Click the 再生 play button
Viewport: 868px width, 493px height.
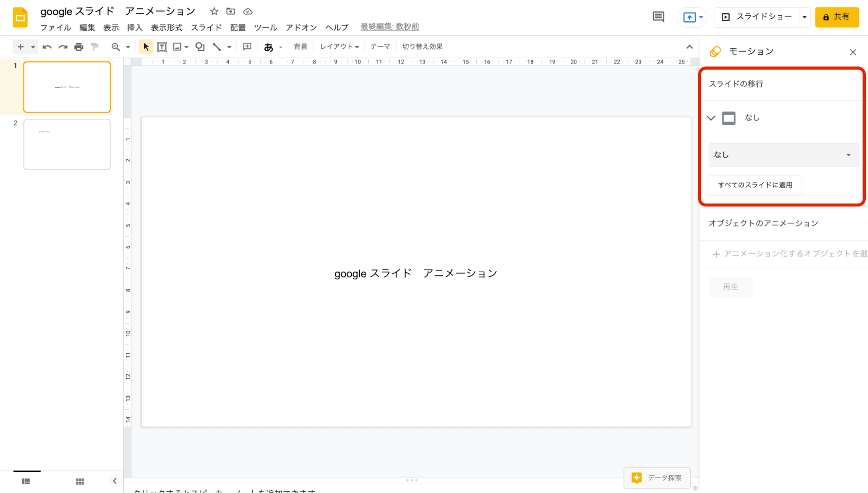coord(730,287)
